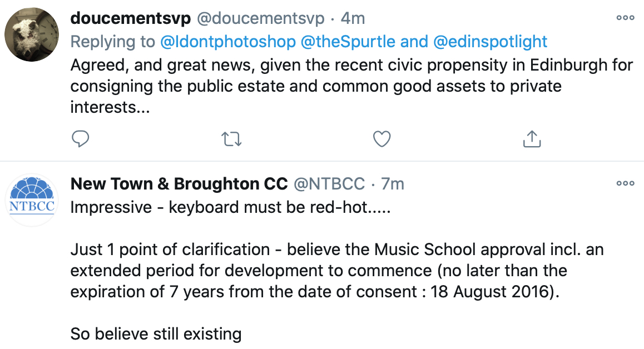Open more options on doucementsvp's tweet

625,18
